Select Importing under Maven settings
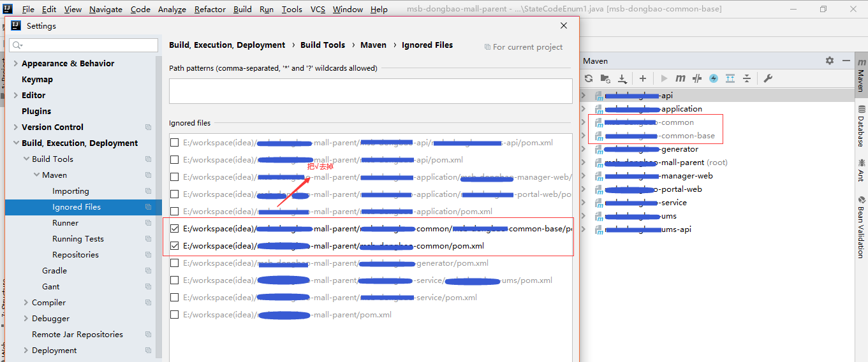The width and height of the screenshot is (868, 362). tap(70, 191)
